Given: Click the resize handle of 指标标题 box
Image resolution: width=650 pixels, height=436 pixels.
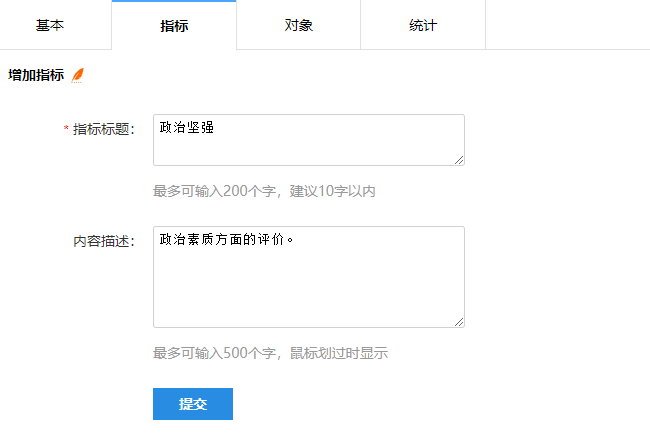Looking at the screenshot, I should 459,160.
